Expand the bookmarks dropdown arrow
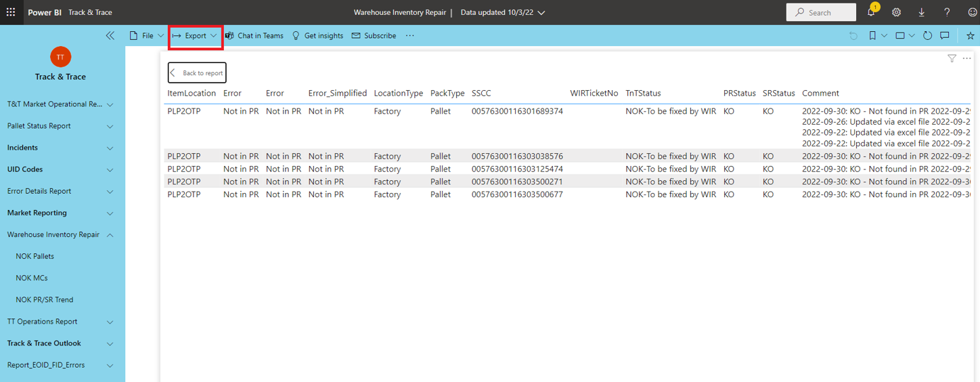Viewport: 980px width, 382px height. coord(884,36)
